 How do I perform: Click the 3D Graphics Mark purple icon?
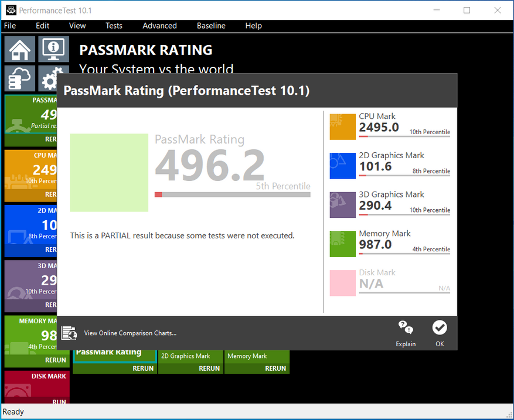[342, 205]
